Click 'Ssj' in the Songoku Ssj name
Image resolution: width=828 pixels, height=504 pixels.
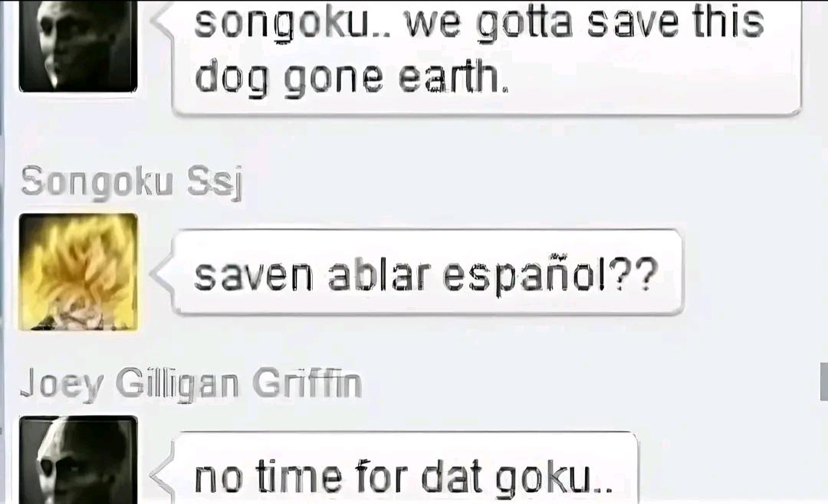215,184
